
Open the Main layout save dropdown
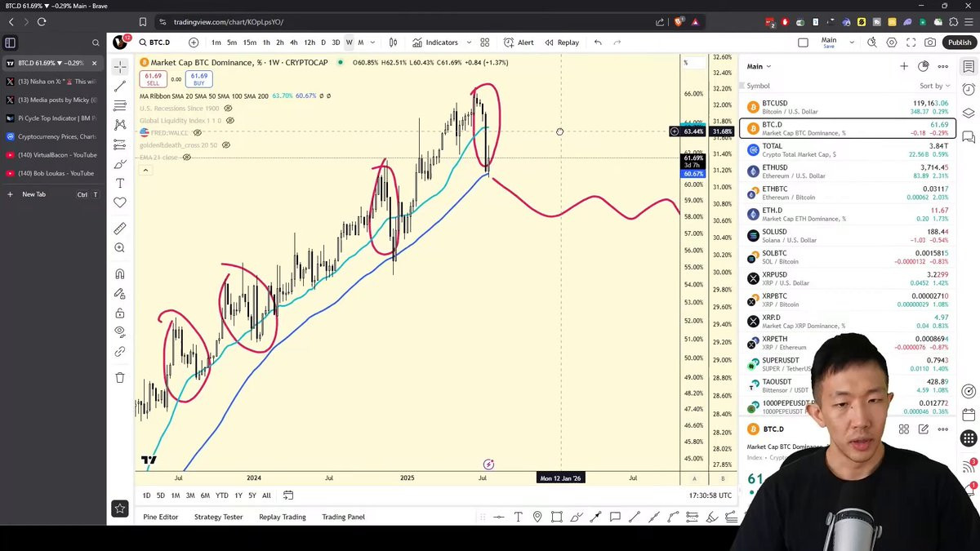click(852, 42)
